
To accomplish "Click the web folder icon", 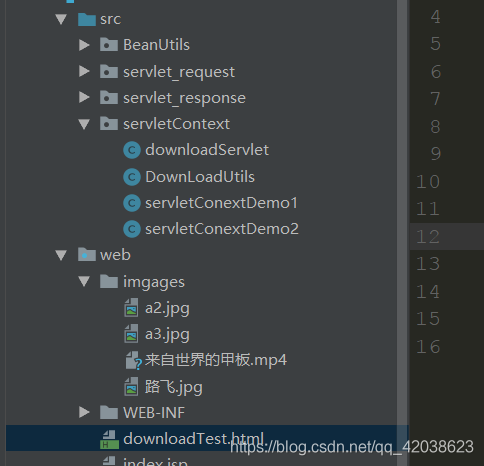I will click(x=87, y=255).
